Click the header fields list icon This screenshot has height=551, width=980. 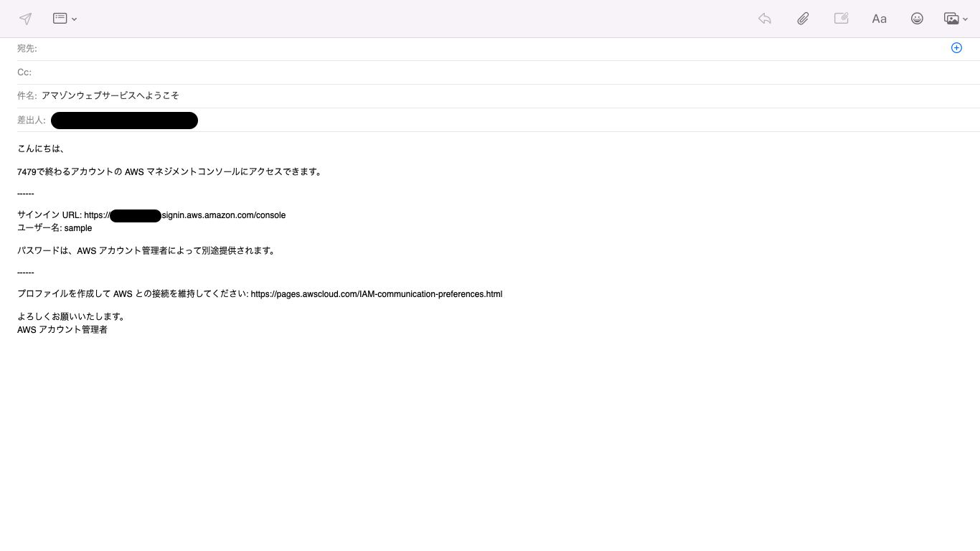(59, 18)
